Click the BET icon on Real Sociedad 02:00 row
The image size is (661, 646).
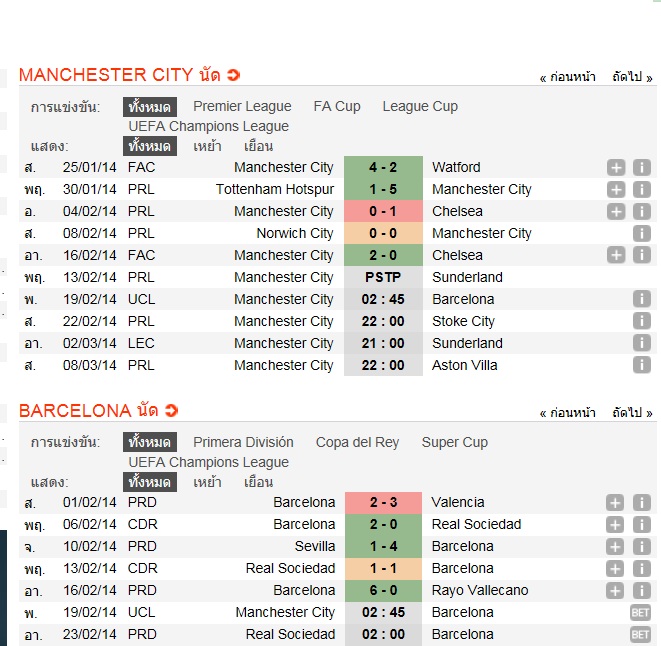pyautogui.click(x=640, y=634)
